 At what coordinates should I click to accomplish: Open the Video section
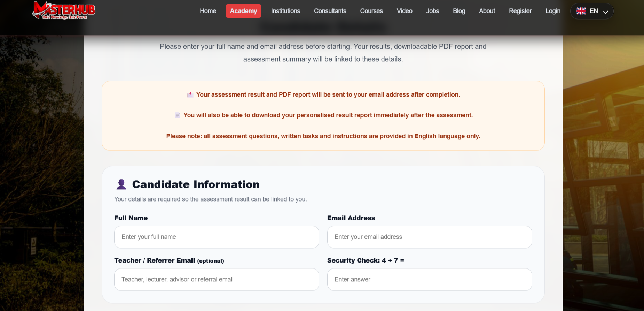(405, 11)
